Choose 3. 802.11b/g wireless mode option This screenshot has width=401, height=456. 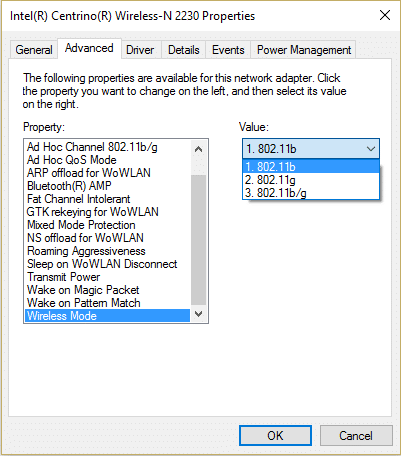pyautogui.click(x=311, y=193)
